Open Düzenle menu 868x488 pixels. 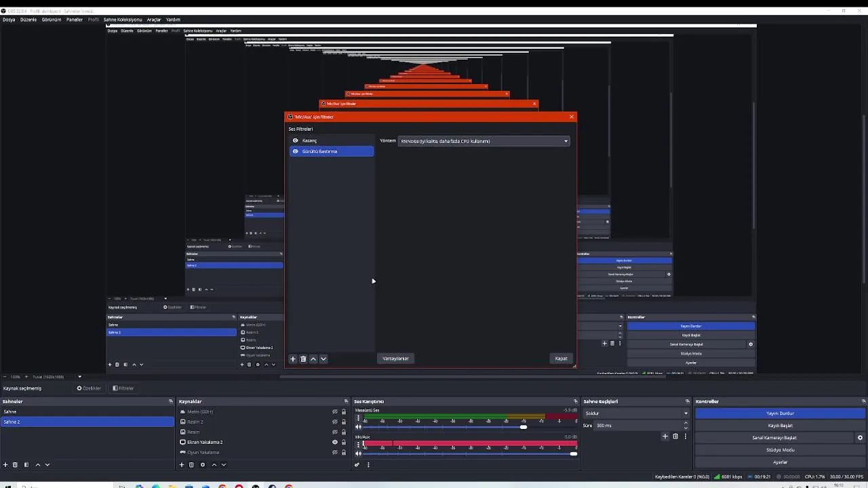(28, 20)
